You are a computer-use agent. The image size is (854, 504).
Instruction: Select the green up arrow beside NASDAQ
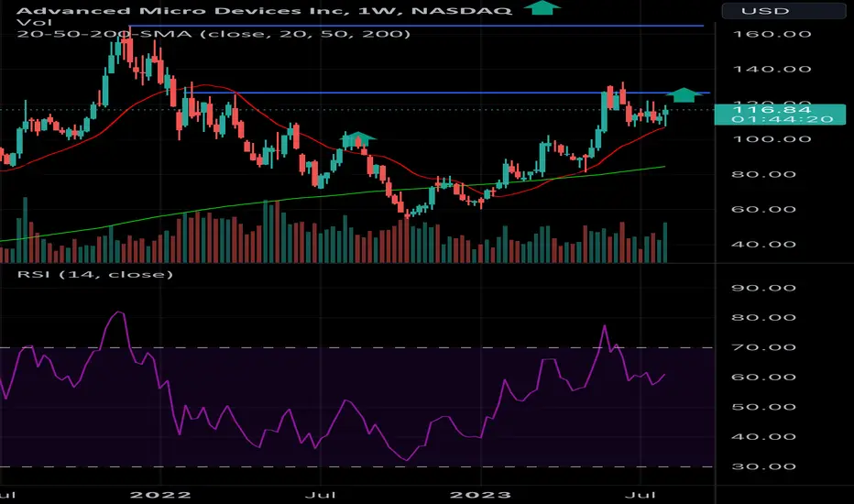(542, 7)
